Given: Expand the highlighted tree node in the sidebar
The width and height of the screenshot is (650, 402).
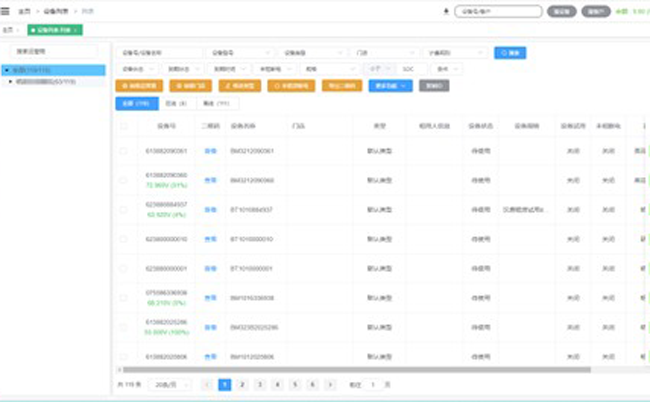Looking at the screenshot, I should [x=6, y=70].
